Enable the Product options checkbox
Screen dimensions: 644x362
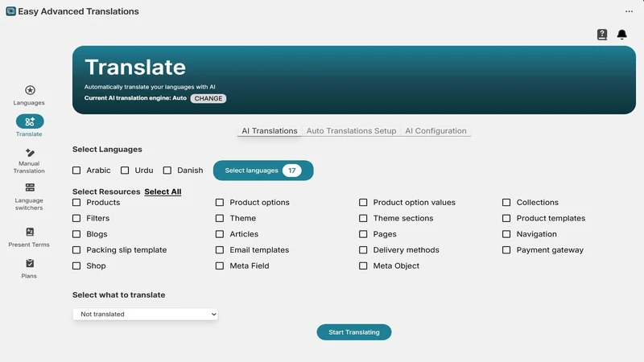220,203
